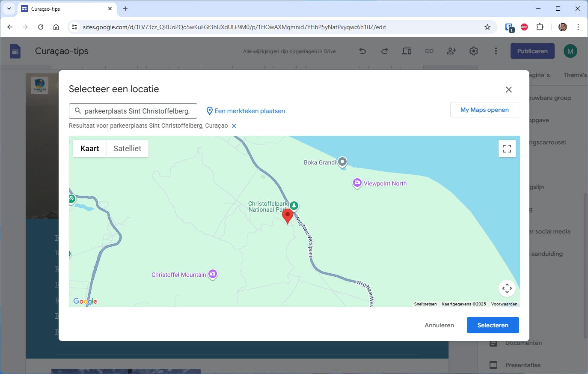View site information icon in address bar
This screenshot has width=588, height=374.
(74, 27)
